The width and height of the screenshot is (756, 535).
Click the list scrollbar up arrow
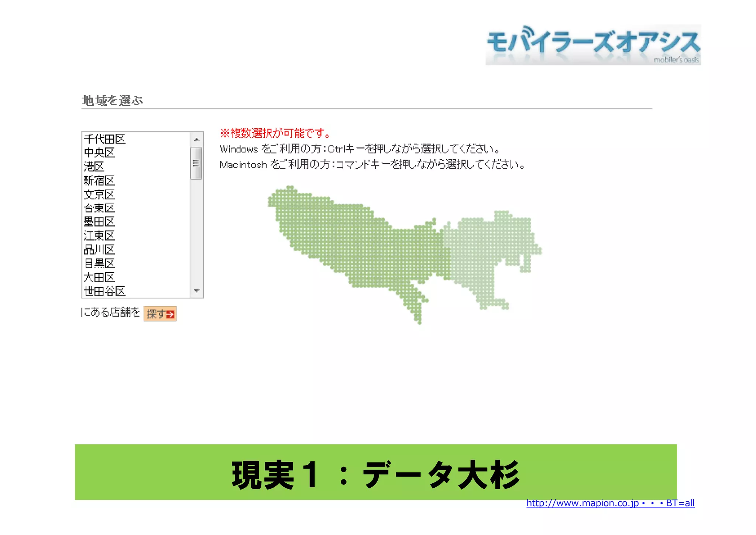point(196,139)
